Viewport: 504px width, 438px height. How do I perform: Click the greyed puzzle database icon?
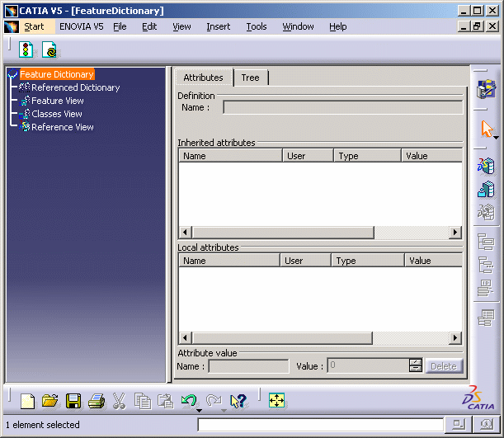coord(486,213)
